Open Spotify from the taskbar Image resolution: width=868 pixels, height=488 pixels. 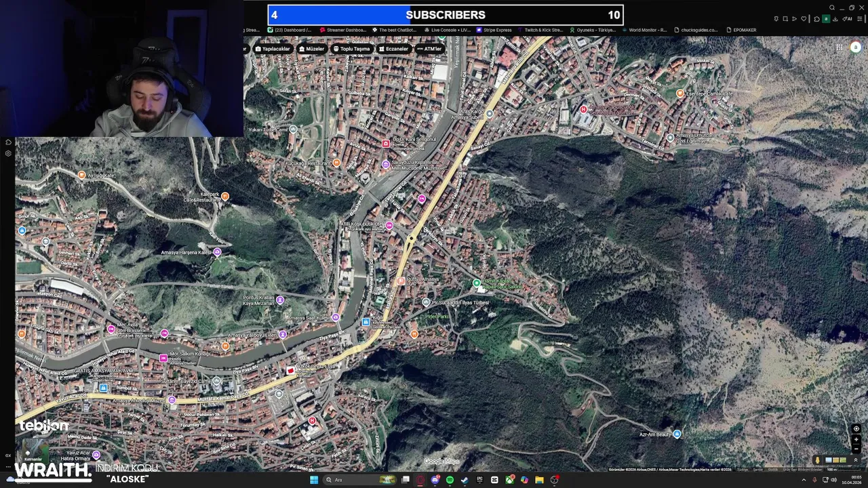click(450, 480)
